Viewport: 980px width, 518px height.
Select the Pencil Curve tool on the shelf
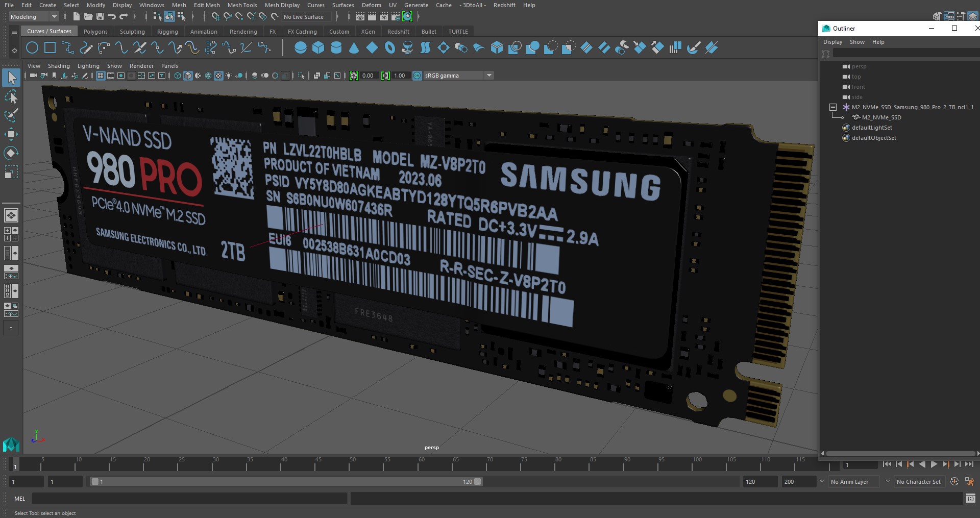86,48
